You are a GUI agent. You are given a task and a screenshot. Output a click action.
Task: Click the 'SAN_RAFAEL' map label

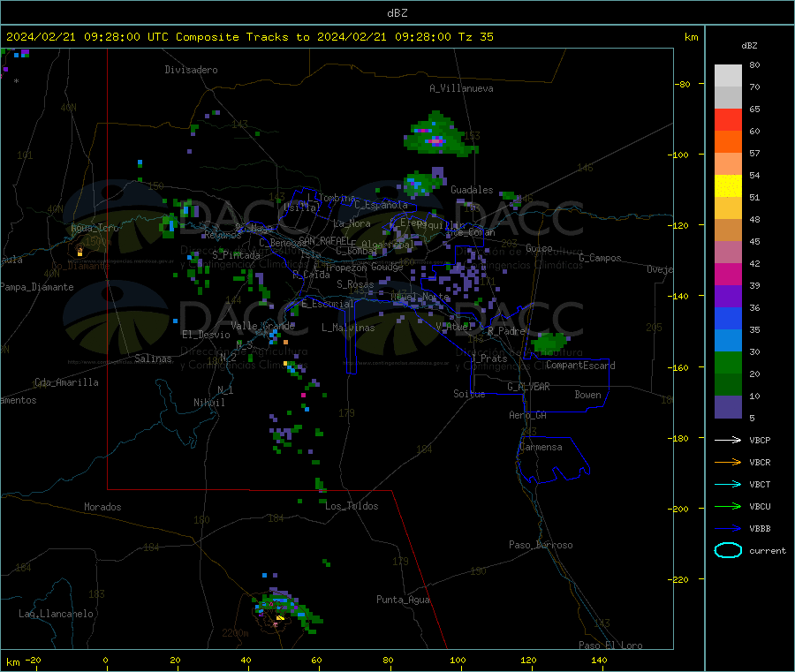click(324, 241)
